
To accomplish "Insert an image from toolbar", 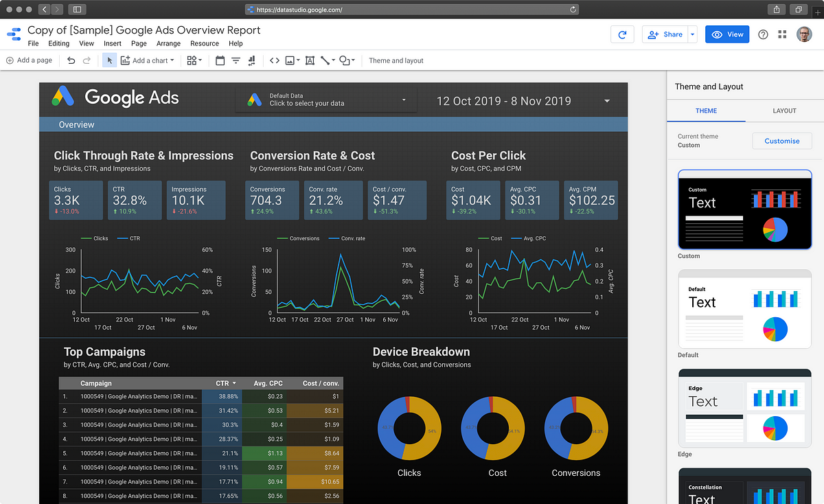I will pos(290,60).
